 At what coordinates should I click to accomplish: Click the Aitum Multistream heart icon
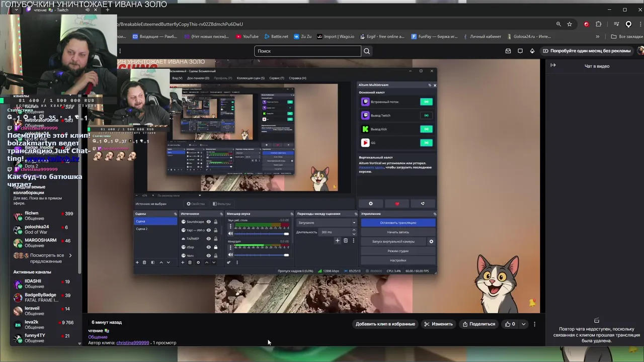click(397, 204)
